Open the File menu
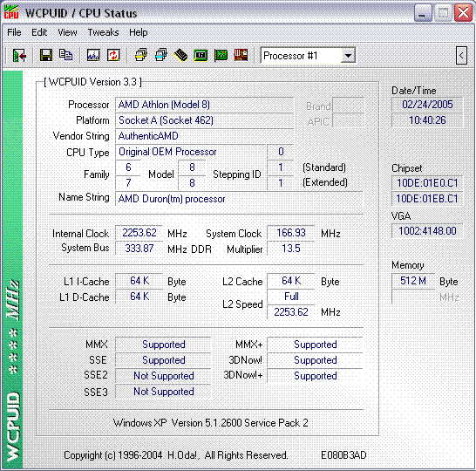This screenshot has width=476, height=471. click(14, 32)
